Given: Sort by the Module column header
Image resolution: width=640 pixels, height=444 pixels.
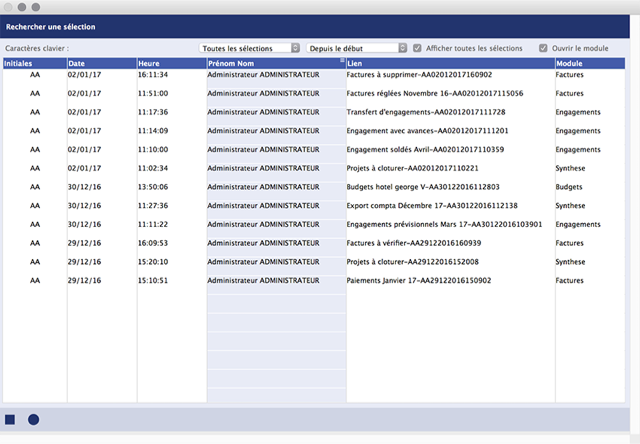Looking at the screenshot, I should pyautogui.click(x=590, y=63).
